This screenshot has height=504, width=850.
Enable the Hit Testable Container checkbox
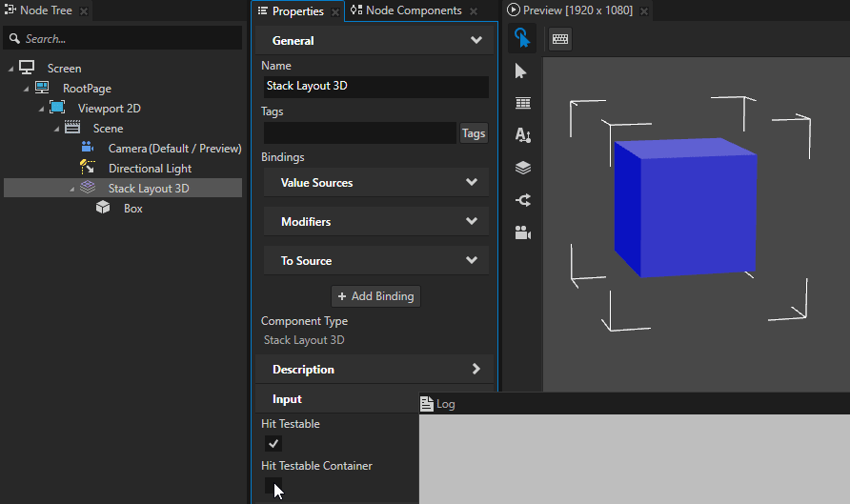[x=273, y=486]
